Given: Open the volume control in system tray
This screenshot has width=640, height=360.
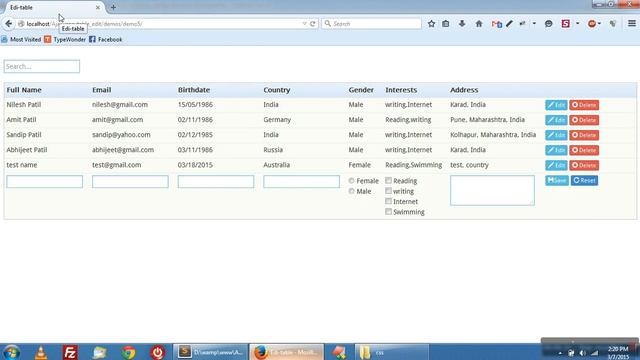Looking at the screenshot, I should point(582,353).
